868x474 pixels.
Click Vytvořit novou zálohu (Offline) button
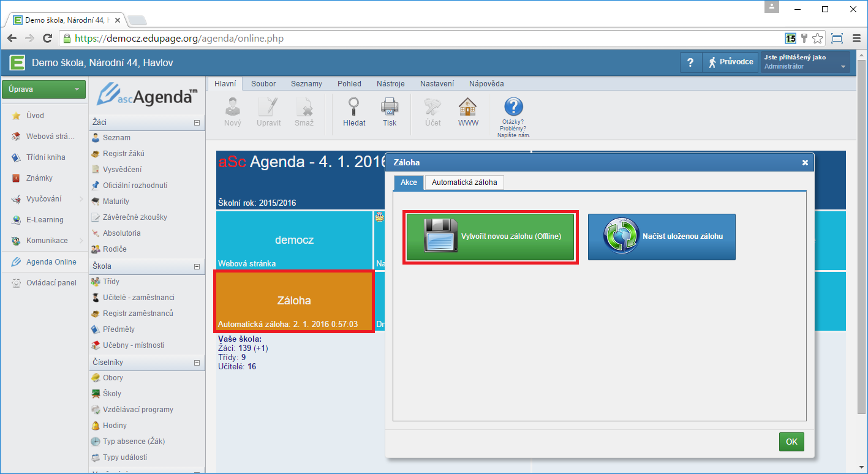pyautogui.click(x=491, y=236)
